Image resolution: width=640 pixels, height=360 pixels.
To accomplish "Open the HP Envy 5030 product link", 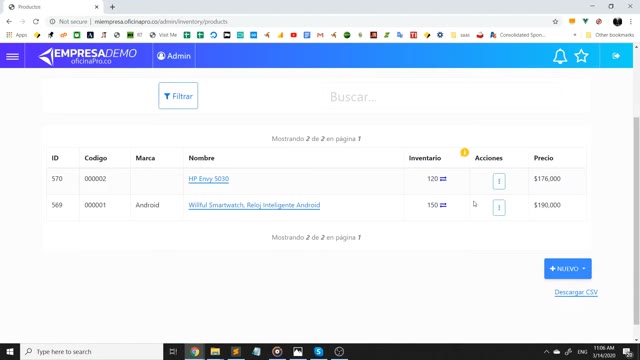I will tap(209, 179).
